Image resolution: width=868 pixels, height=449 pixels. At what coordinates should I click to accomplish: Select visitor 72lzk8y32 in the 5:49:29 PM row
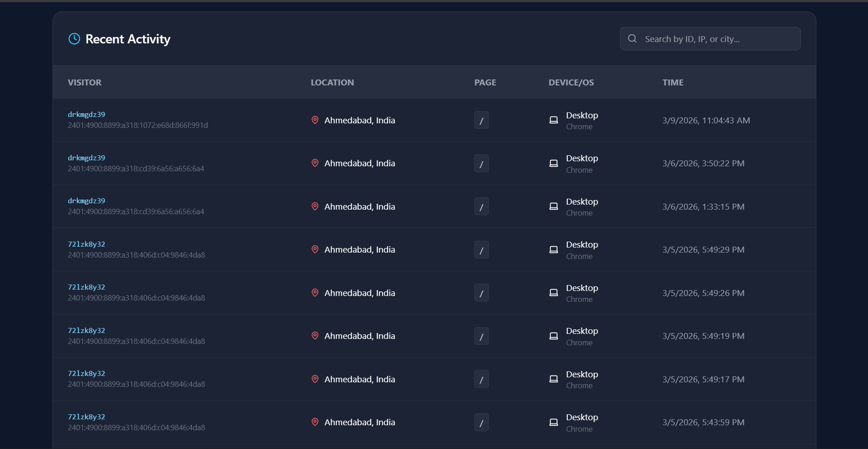point(86,244)
